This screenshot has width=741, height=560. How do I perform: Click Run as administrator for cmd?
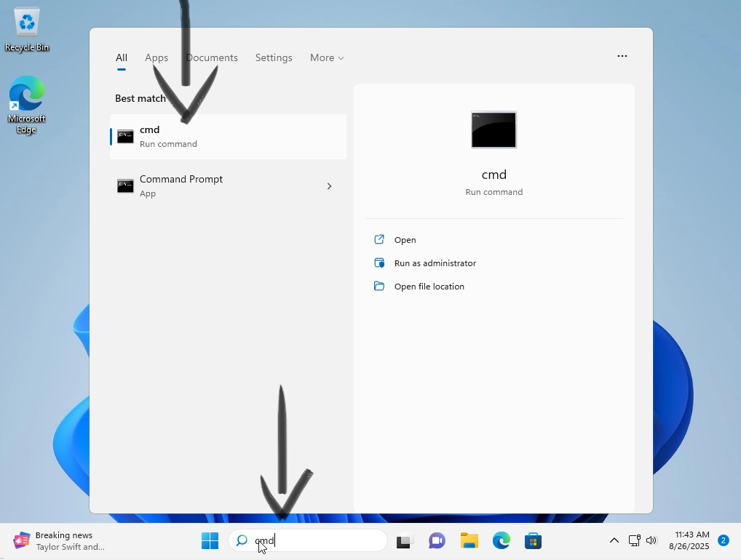435,263
